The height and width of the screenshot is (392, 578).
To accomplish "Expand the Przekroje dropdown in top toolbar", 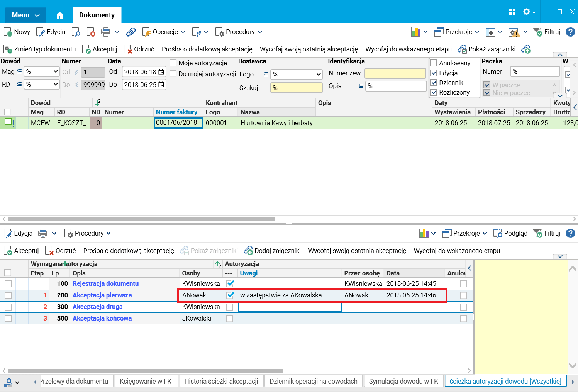I will click(x=457, y=32).
